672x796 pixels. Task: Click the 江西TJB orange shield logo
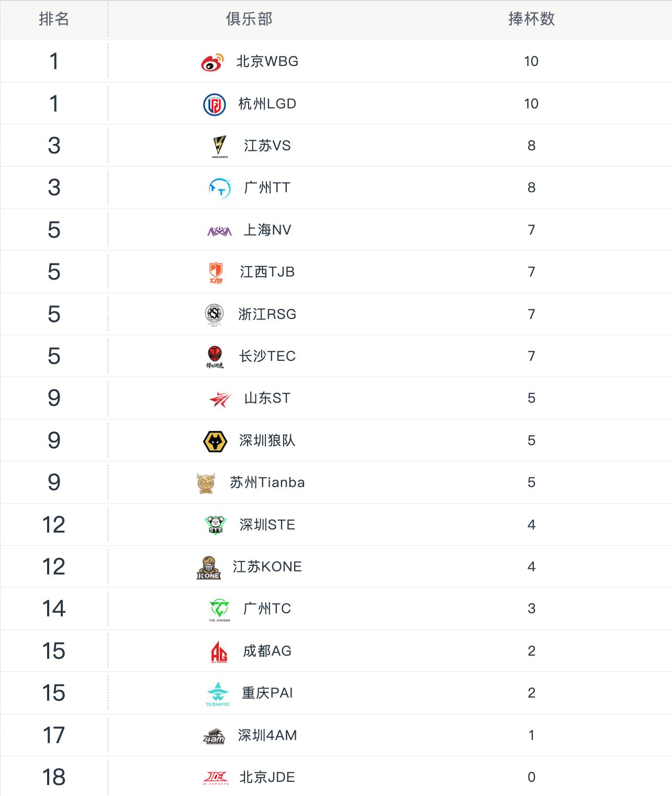[216, 272]
